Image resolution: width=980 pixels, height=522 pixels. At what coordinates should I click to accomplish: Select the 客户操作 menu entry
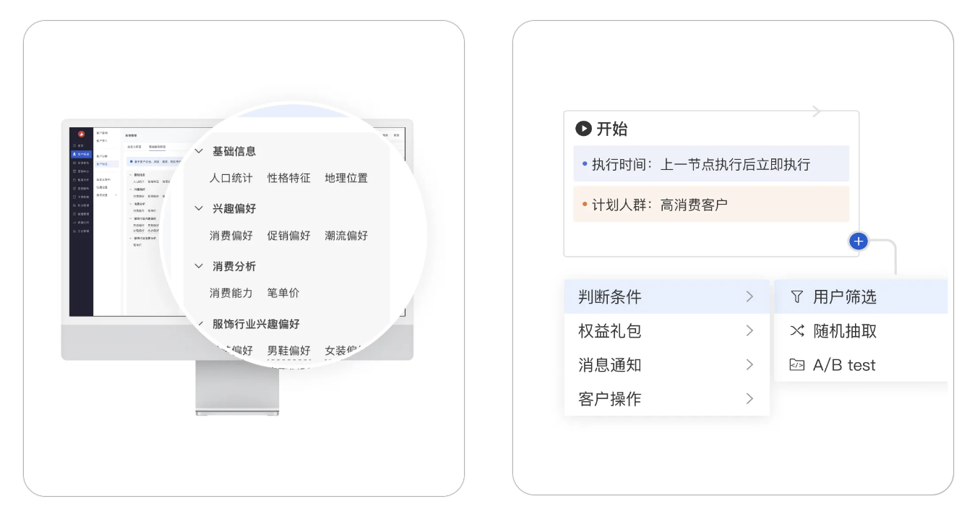click(x=666, y=399)
